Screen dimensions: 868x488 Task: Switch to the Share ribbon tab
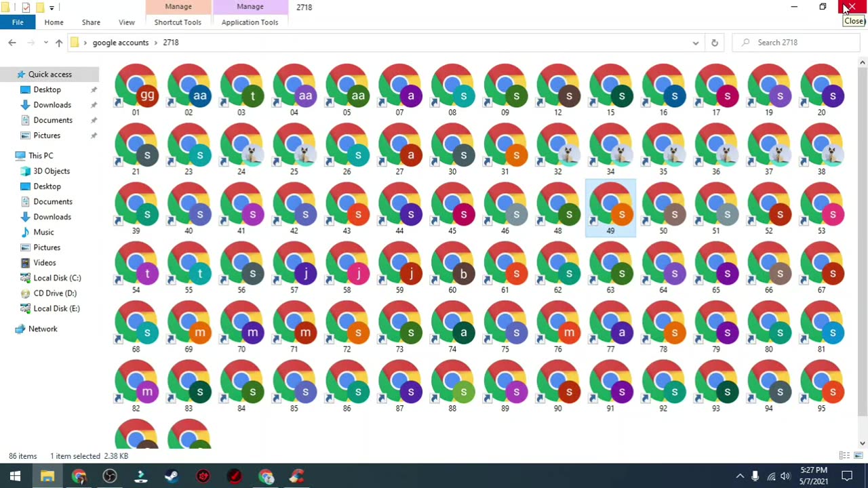point(91,22)
